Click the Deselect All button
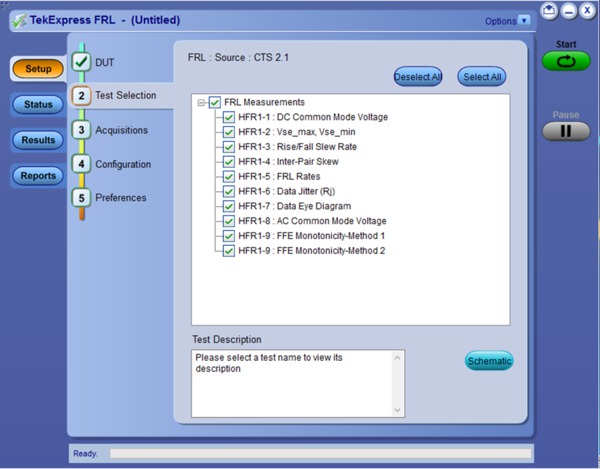 pyautogui.click(x=417, y=77)
